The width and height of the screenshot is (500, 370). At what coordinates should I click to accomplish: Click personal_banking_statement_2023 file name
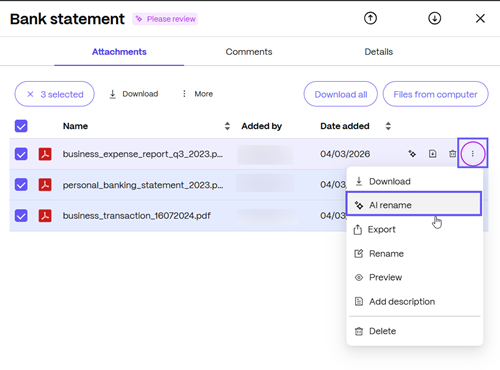(x=143, y=185)
